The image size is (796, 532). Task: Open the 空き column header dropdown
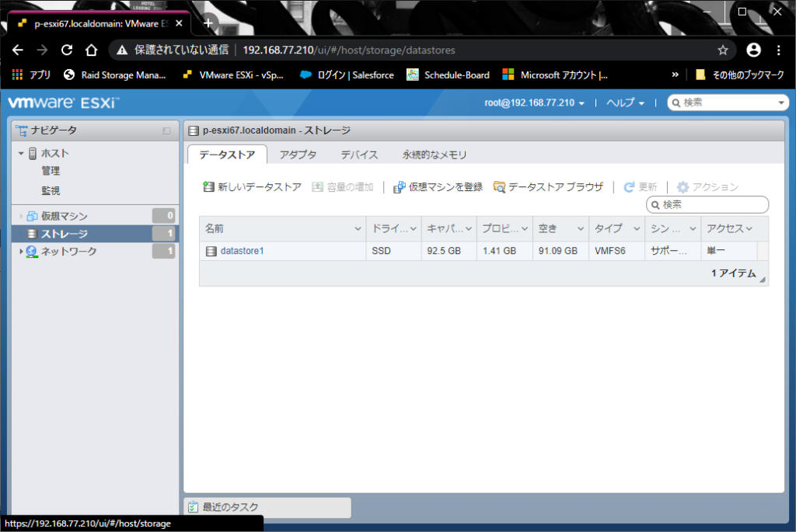580,229
